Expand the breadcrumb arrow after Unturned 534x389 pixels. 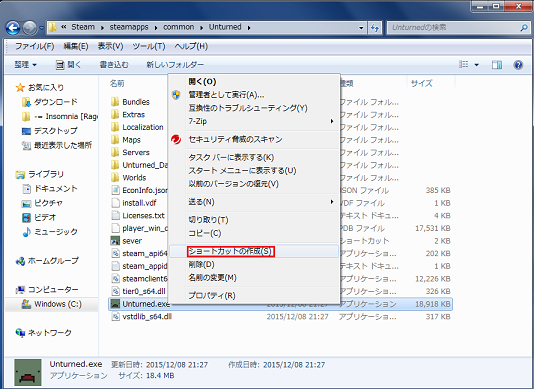[249, 28]
